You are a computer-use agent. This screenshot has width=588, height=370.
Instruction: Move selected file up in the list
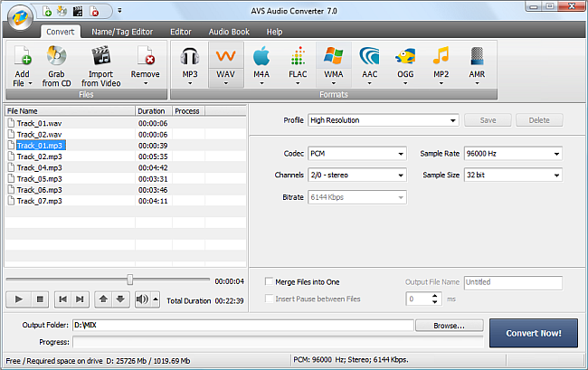[x=103, y=299]
